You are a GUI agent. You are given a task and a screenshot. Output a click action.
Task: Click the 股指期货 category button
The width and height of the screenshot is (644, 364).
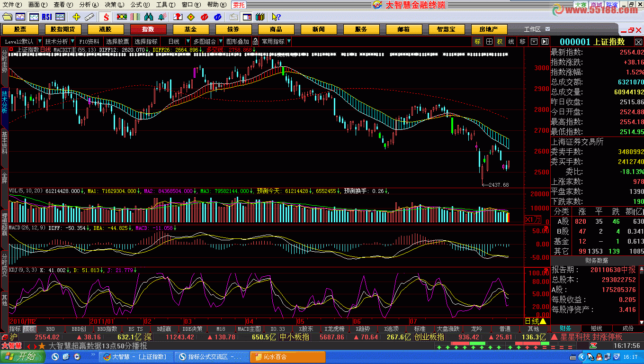pos(63,29)
